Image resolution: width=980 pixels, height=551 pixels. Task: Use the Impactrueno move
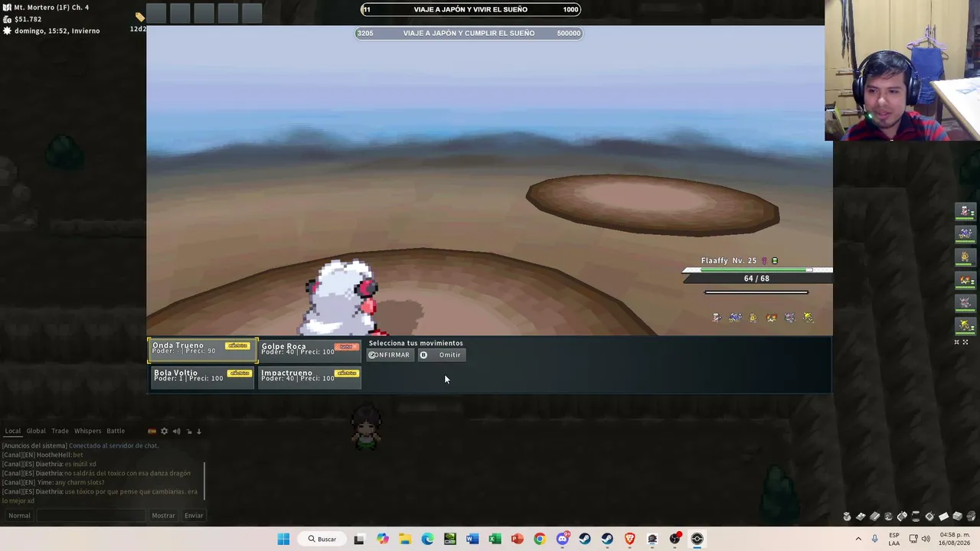309,377
